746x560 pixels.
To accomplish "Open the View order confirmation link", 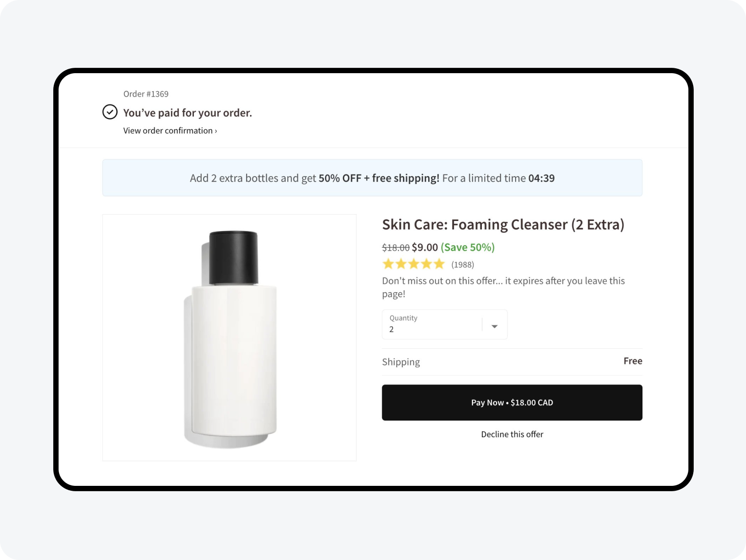I will (170, 131).
